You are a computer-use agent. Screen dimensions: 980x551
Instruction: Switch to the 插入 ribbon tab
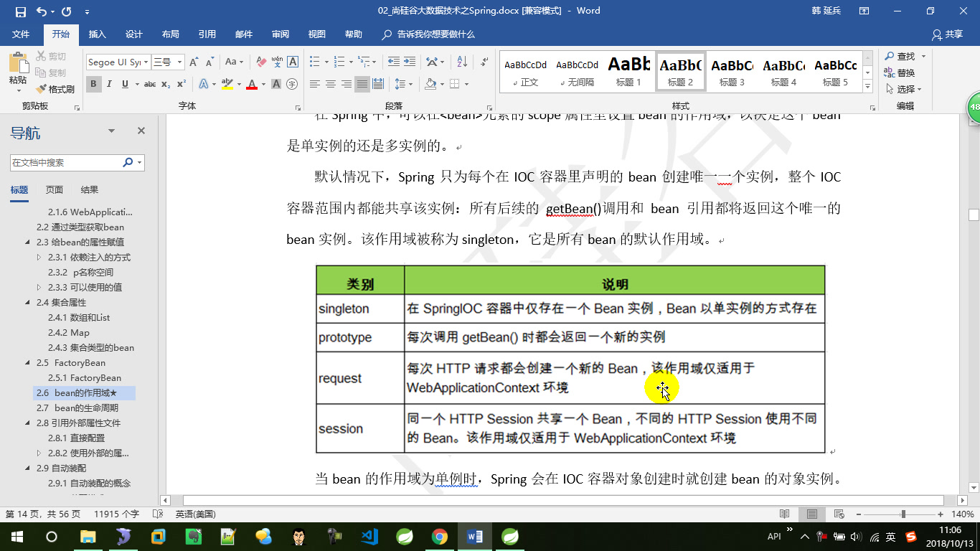point(98,34)
